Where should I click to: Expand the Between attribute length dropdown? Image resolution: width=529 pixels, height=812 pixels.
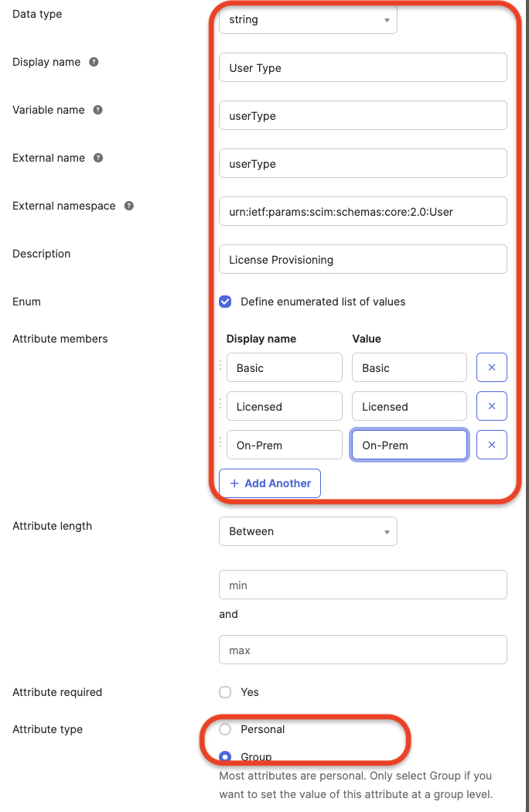(x=308, y=531)
